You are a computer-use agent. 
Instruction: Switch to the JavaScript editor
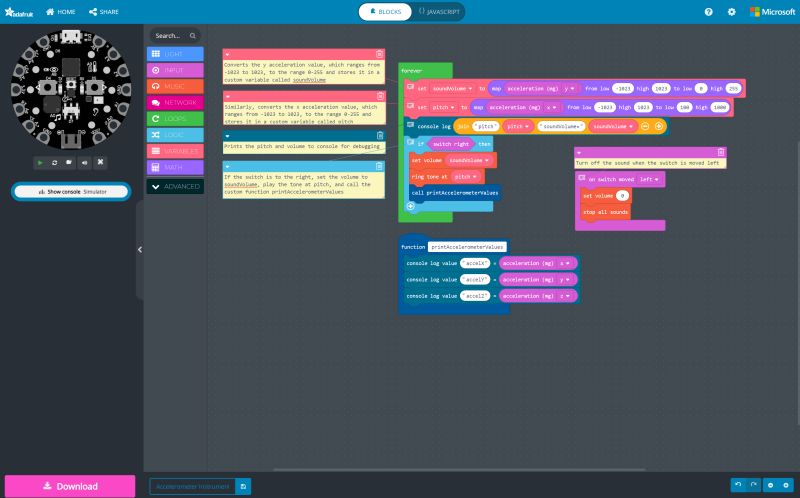pos(439,12)
